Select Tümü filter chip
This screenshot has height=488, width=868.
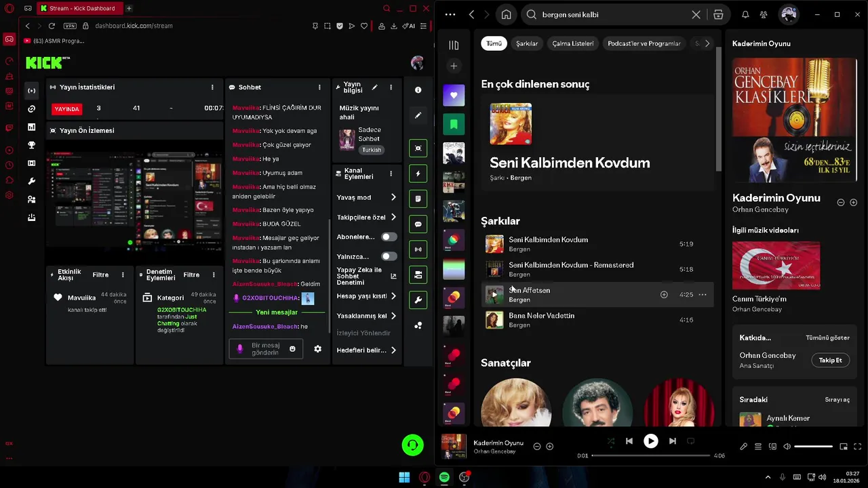[494, 43]
